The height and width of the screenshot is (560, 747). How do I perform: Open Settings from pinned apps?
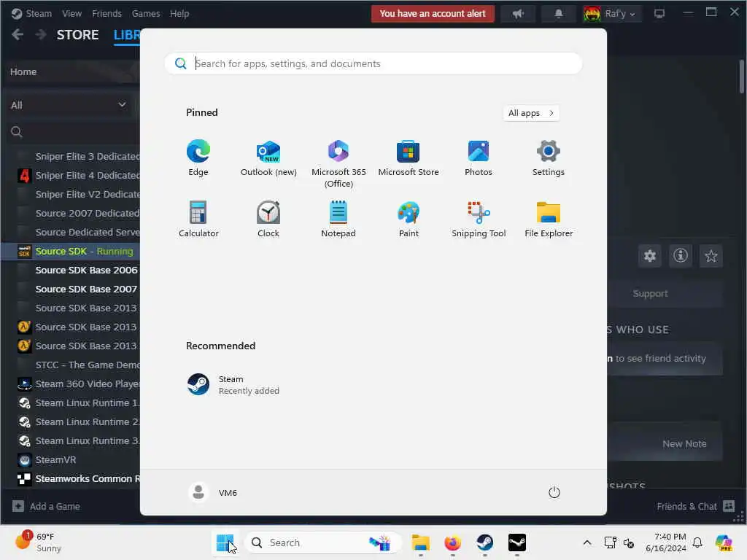(x=549, y=158)
